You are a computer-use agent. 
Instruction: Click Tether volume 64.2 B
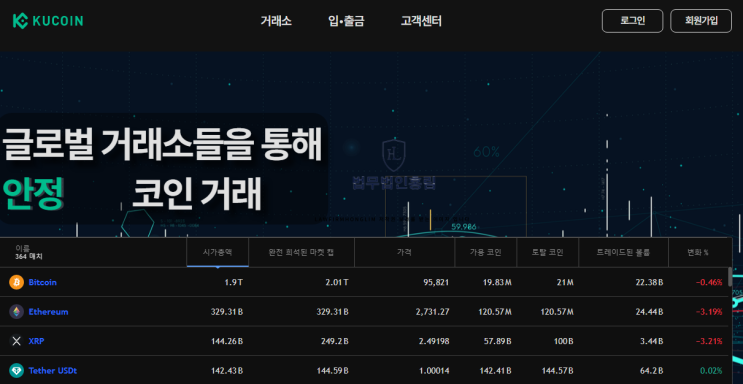pos(652,371)
